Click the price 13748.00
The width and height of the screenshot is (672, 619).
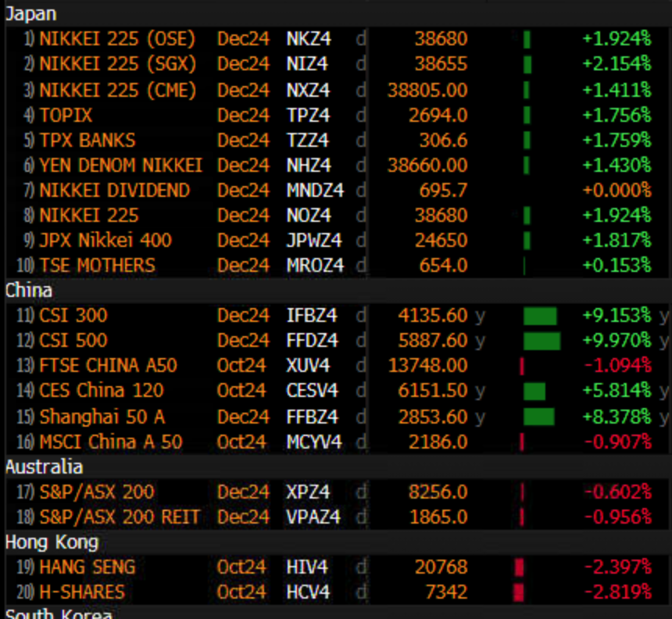427,366
